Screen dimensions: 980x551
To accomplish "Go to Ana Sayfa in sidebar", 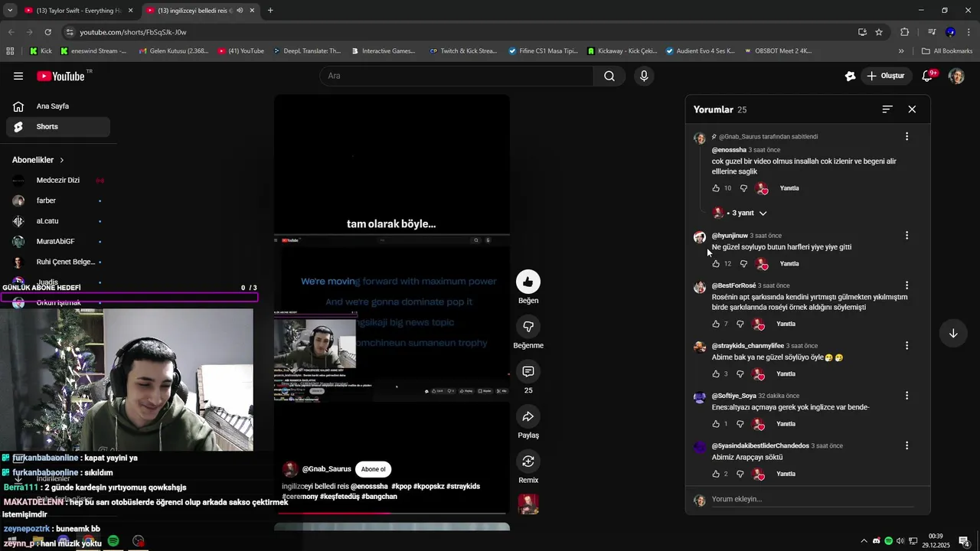I will [x=58, y=106].
